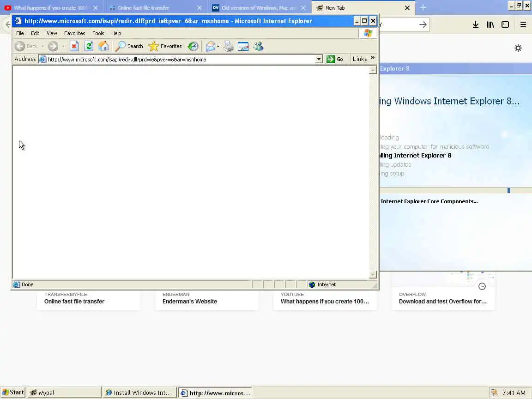Open New Tab settings gear icon
532x399 pixels.
518,48
